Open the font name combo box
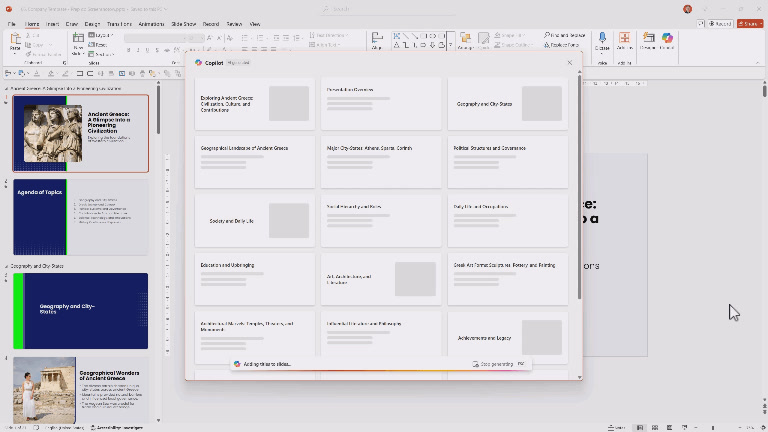This screenshot has height=432, width=768. (156, 38)
